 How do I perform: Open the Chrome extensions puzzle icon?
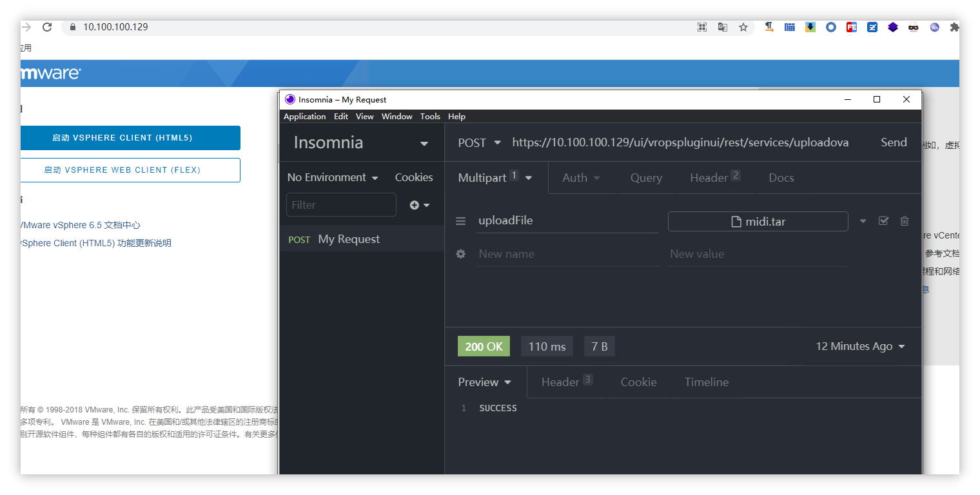(x=954, y=27)
